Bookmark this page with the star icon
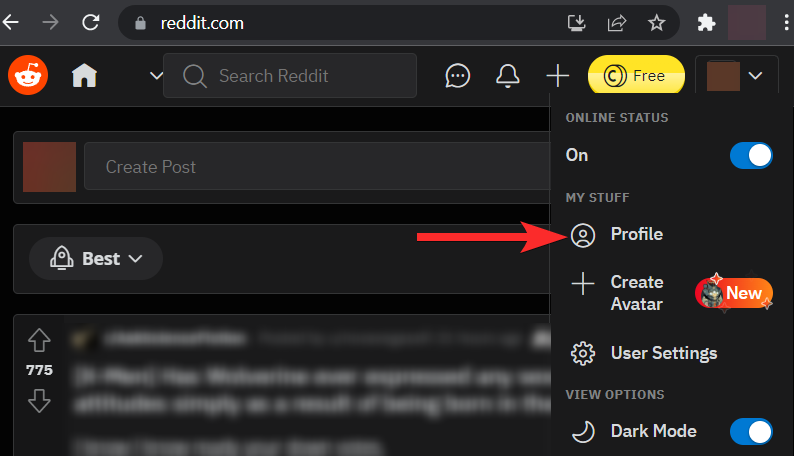 (656, 23)
